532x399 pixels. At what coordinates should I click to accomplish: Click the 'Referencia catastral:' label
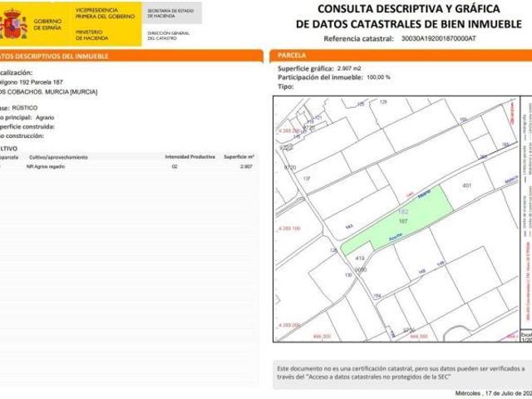pyautogui.click(x=358, y=39)
